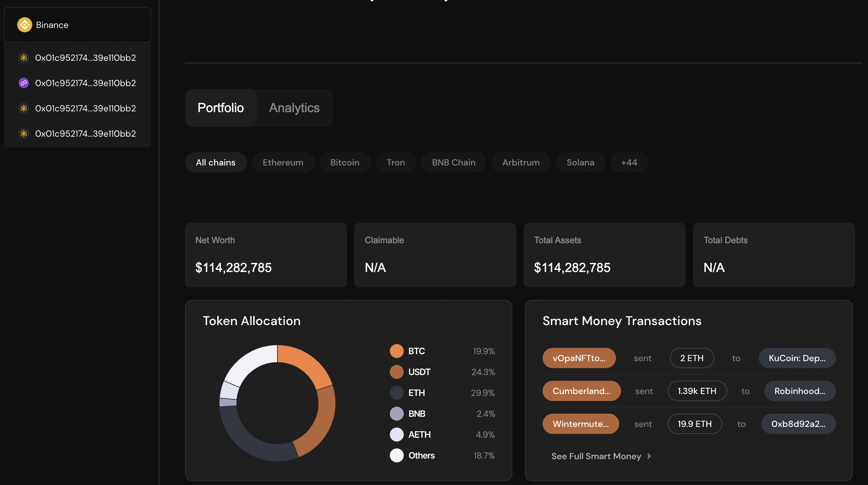Viewport: 868px width, 485px height.
Task: Click the chevron beside See Full Smart Money
Action: point(649,456)
